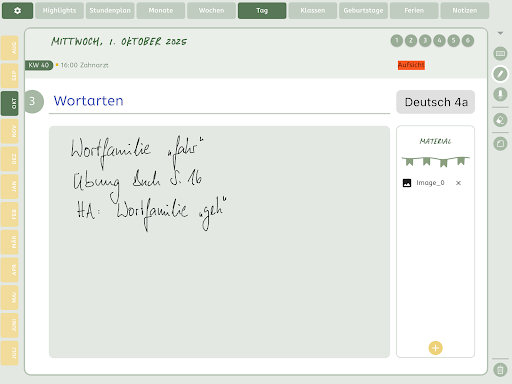The height and width of the screenshot is (384, 512).
Task: Go to the Notizen tab
Action: coord(465,11)
